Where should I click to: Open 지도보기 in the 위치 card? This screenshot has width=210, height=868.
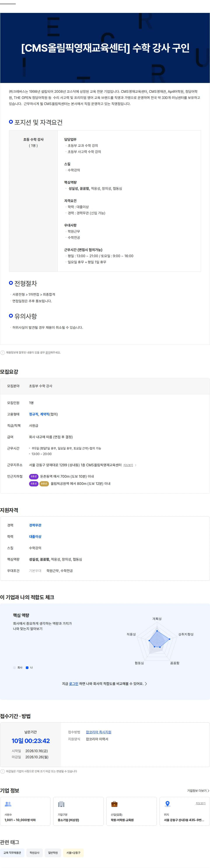tap(201, 803)
